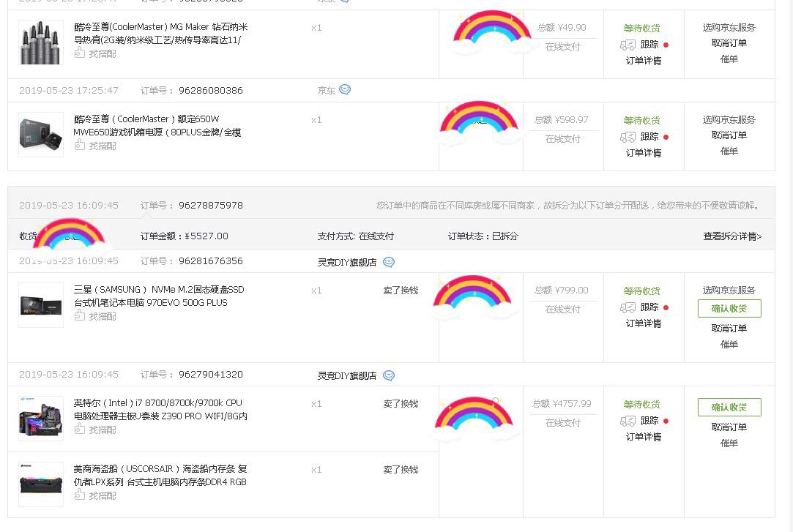Open Corsair LPX memory product thumbnail
Image resolution: width=793 pixels, height=532 pixels.
[x=41, y=484]
